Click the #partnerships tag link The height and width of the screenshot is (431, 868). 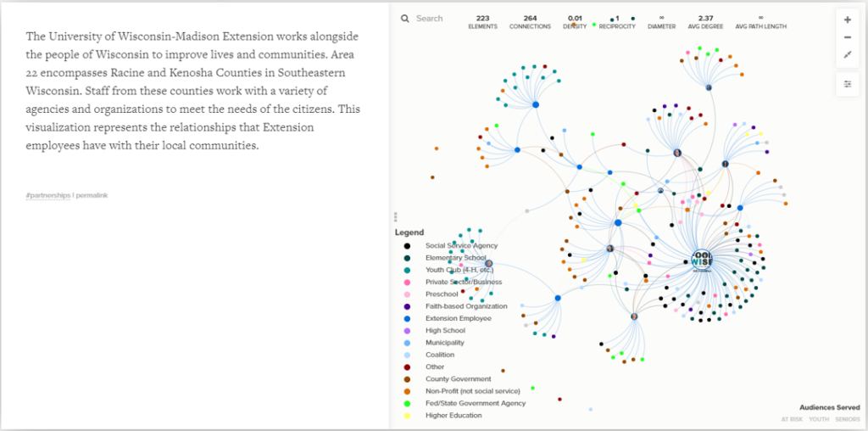[x=48, y=195]
